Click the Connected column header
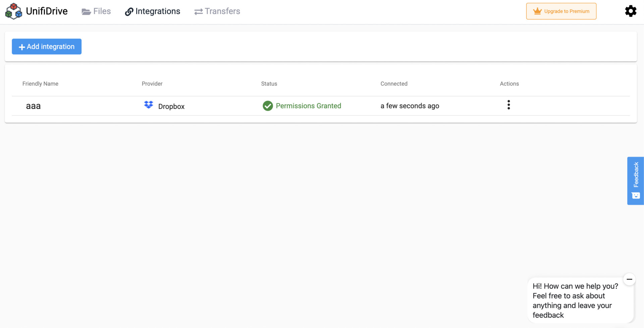The height and width of the screenshot is (328, 644). 394,84
